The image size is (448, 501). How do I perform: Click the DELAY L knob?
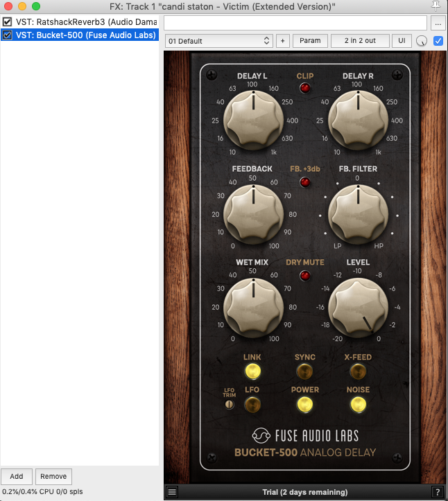(x=253, y=120)
